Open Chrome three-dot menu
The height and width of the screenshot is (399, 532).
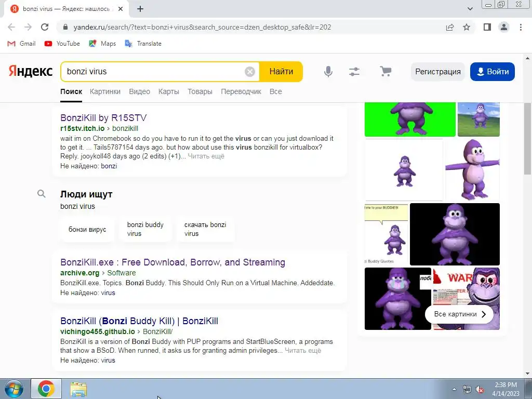(x=521, y=27)
